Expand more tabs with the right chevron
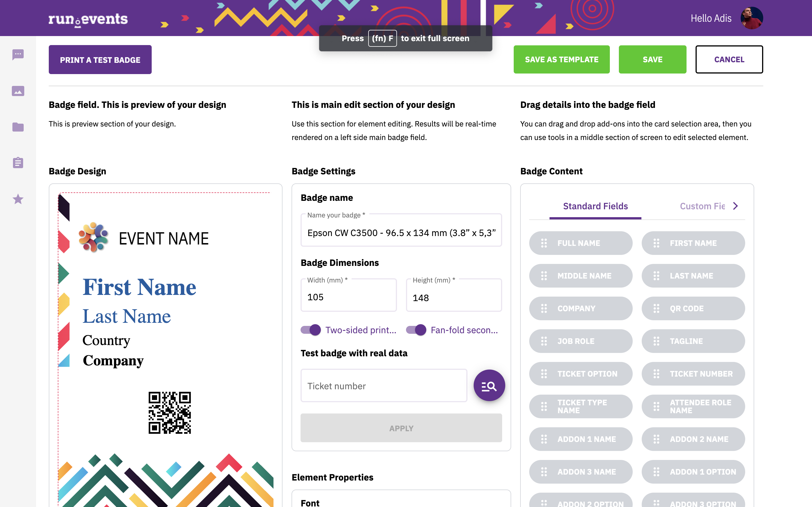812x507 pixels. tap(736, 206)
